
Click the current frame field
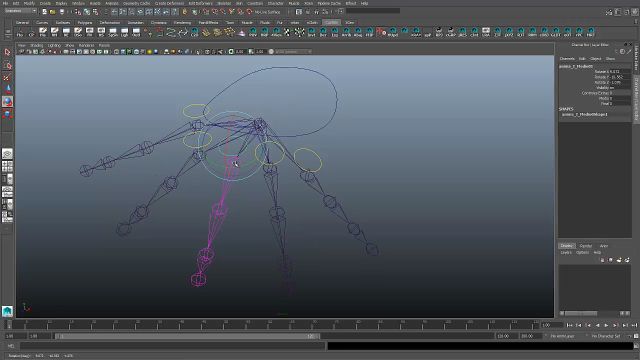[551, 325]
